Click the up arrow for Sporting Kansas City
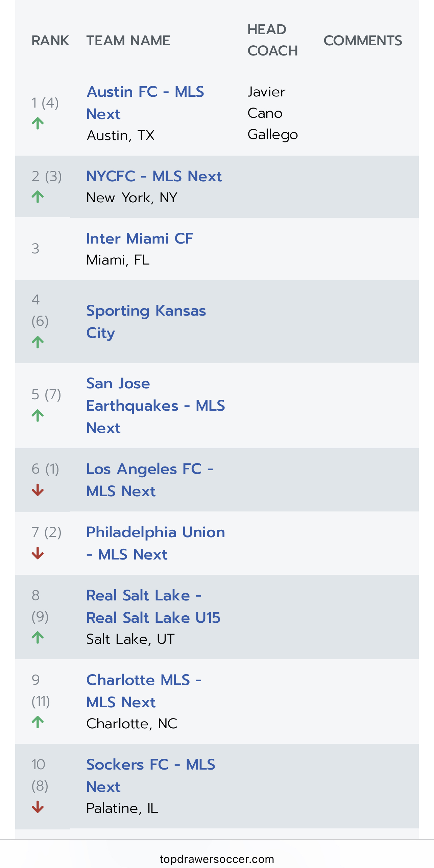This screenshot has height=868, width=434. [x=38, y=342]
